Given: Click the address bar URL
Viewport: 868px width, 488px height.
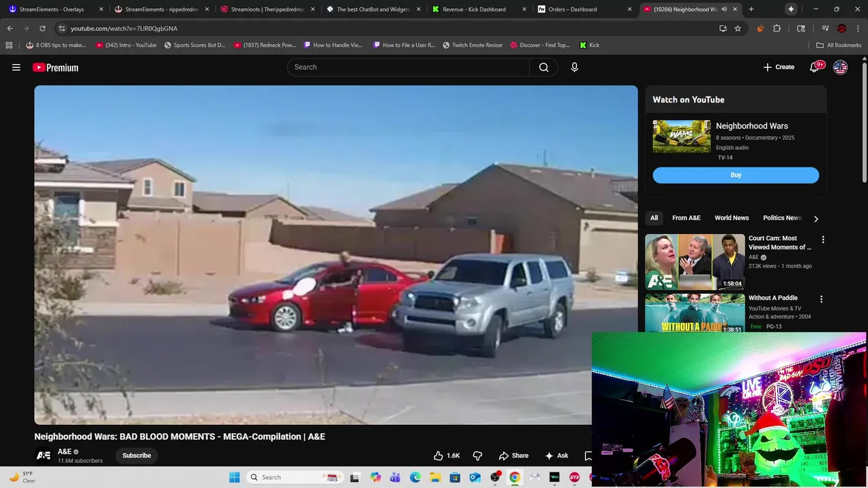Looking at the screenshot, I should coord(124,28).
